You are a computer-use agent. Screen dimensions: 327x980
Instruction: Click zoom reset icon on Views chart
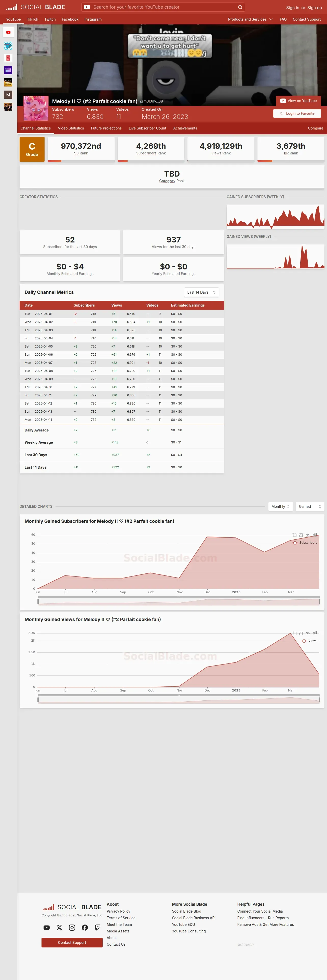tap(301, 633)
